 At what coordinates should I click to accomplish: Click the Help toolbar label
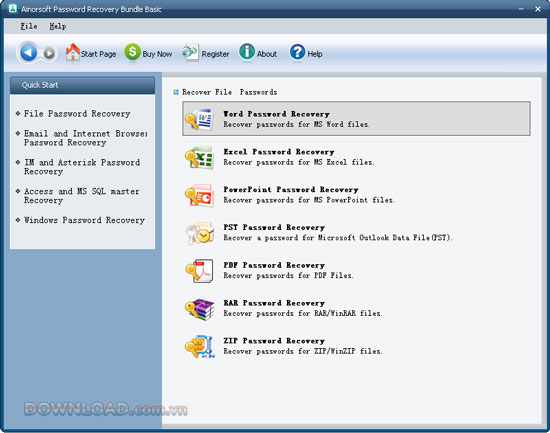point(315,54)
